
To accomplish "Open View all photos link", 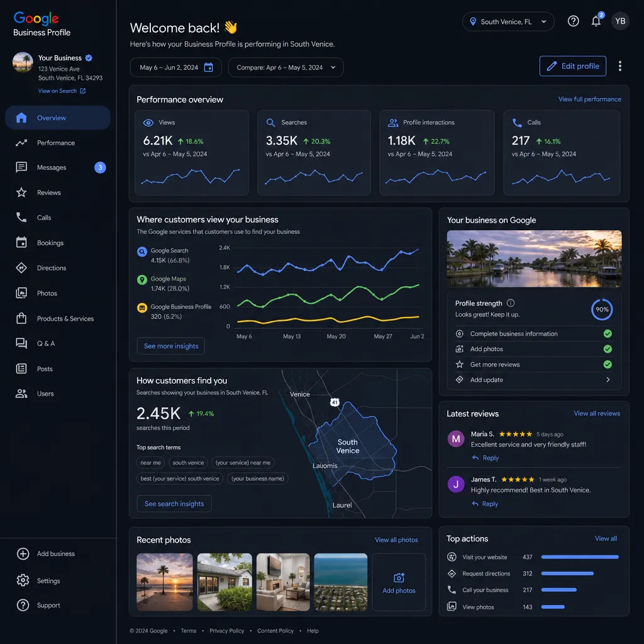I will click(x=396, y=540).
